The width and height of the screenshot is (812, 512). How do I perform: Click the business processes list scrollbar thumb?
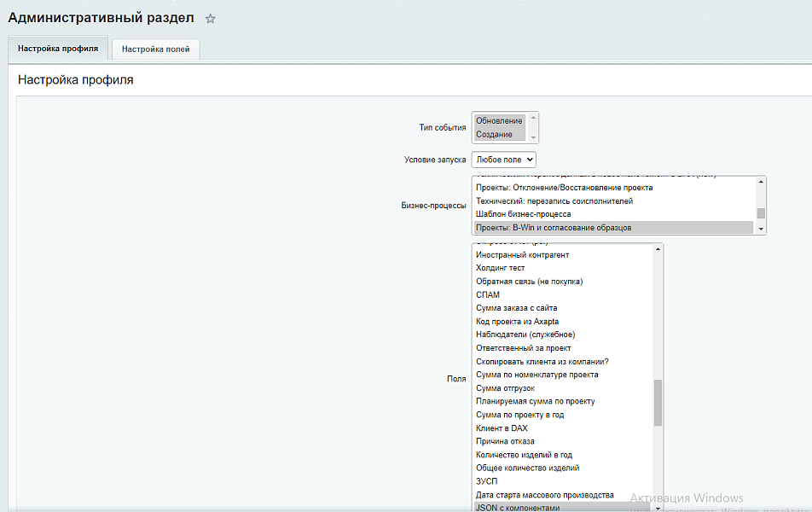click(x=761, y=213)
